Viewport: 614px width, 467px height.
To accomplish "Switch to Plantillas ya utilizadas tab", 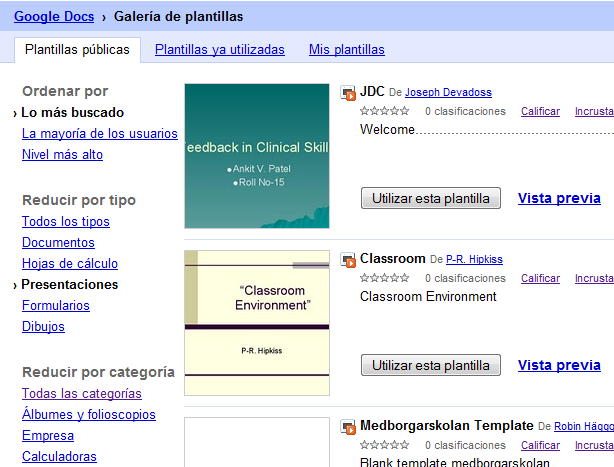I will [x=220, y=50].
